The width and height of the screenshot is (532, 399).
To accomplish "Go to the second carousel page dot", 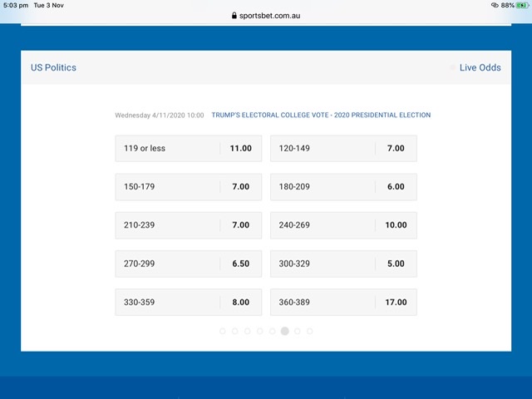I will tap(235, 331).
